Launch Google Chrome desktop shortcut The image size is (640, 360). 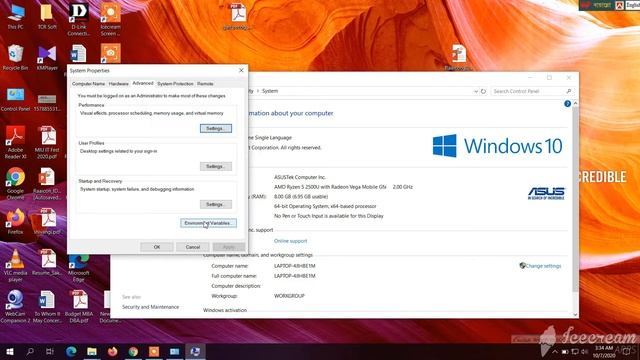click(x=15, y=183)
